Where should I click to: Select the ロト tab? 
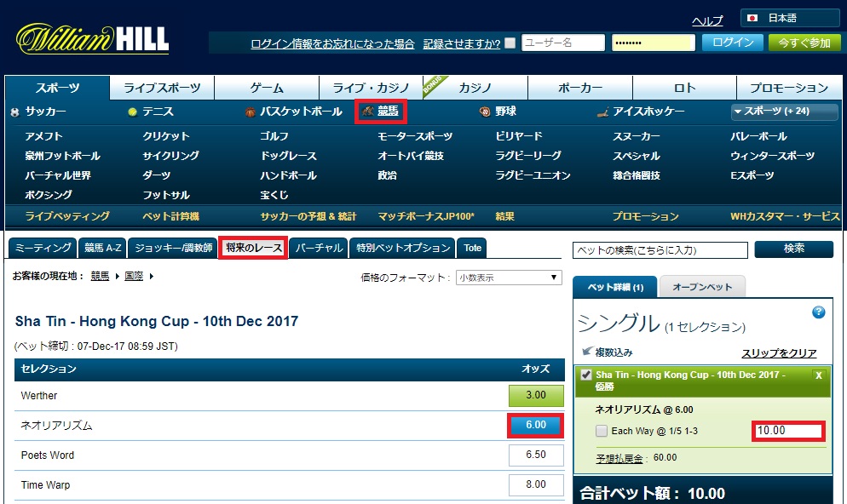(x=684, y=88)
